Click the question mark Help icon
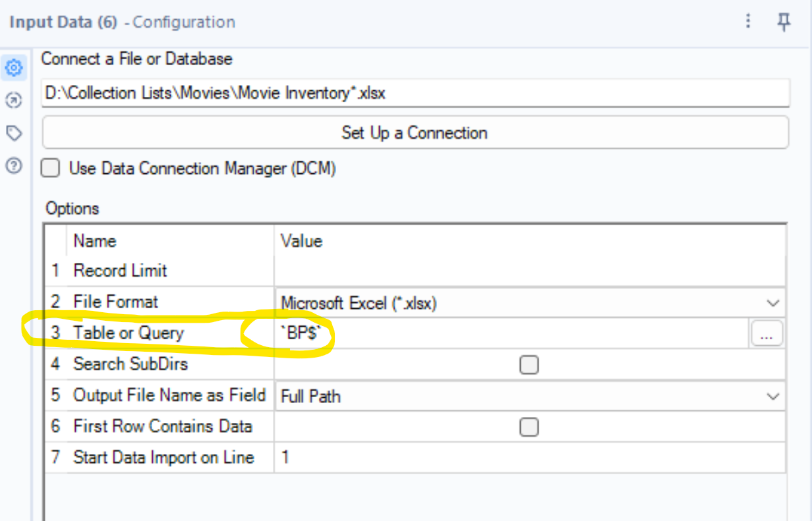812x521 pixels. (14, 165)
